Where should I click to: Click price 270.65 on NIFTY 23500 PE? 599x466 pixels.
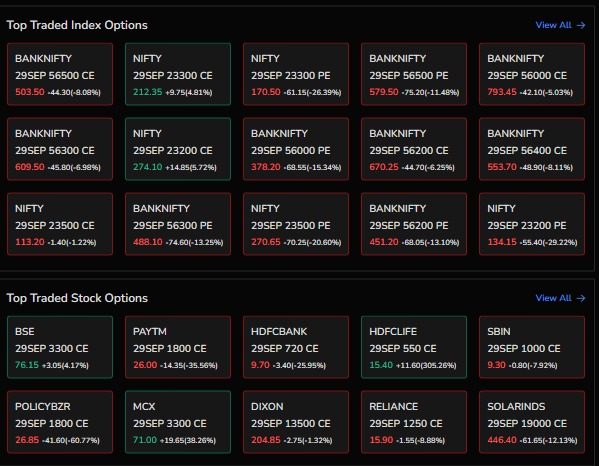266,242
